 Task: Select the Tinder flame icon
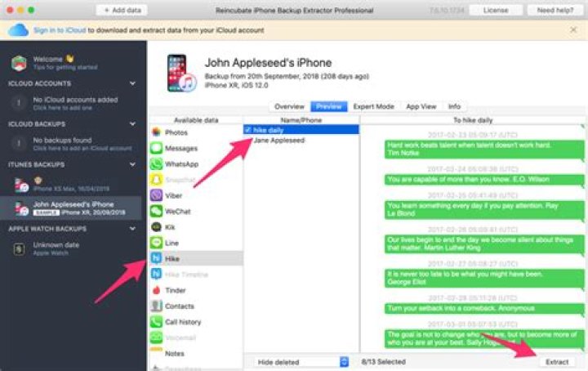[x=156, y=290]
